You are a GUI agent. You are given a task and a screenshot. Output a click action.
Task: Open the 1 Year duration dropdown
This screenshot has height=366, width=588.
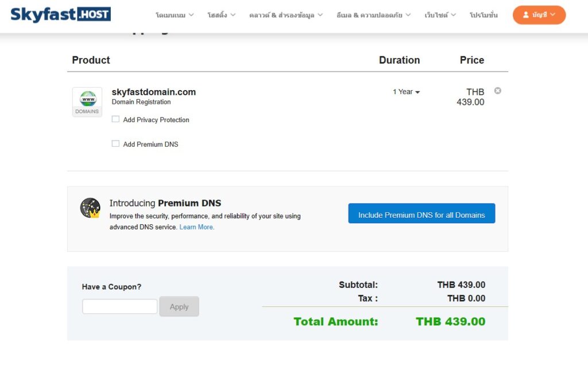406,92
